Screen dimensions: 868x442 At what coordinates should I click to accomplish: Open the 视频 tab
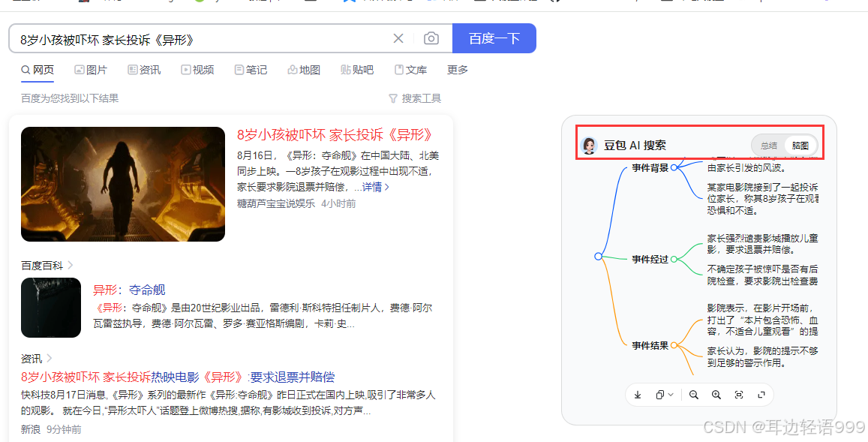197,70
